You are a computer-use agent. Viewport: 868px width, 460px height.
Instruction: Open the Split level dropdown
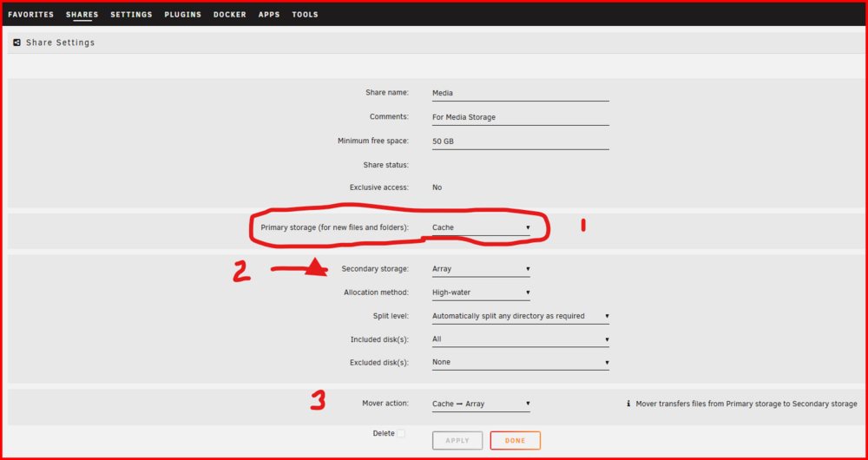[520, 316]
